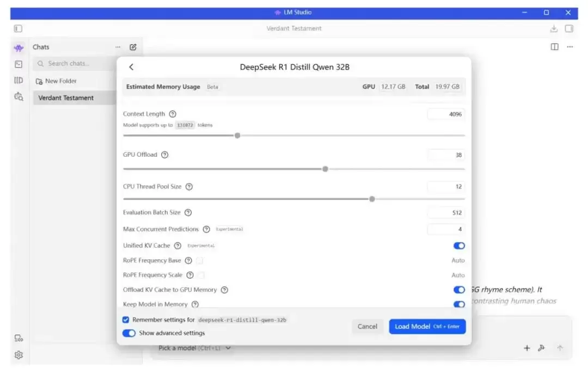Screen dimensions: 588x379
Task: Show help for Context Length
Action: (x=173, y=114)
